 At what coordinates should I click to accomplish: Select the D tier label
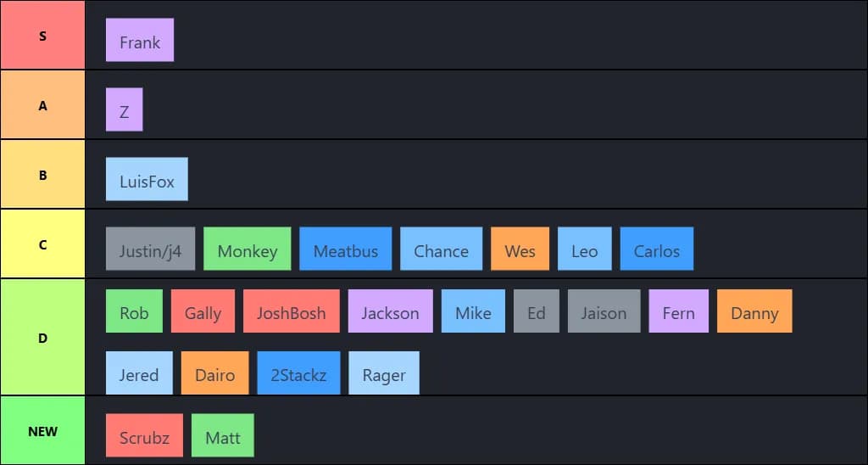pyautogui.click(x=42, y=338)
